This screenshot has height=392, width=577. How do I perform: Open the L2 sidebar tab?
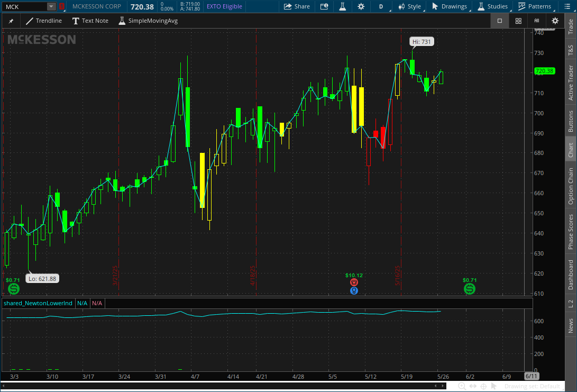coord(571,304)
